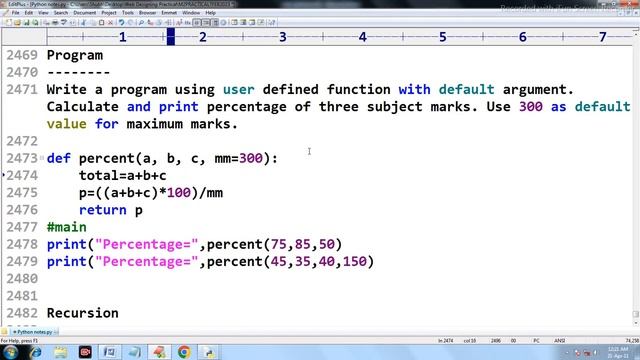Open the Help menu
Screen dimensions: 640x360
(210, 13)
